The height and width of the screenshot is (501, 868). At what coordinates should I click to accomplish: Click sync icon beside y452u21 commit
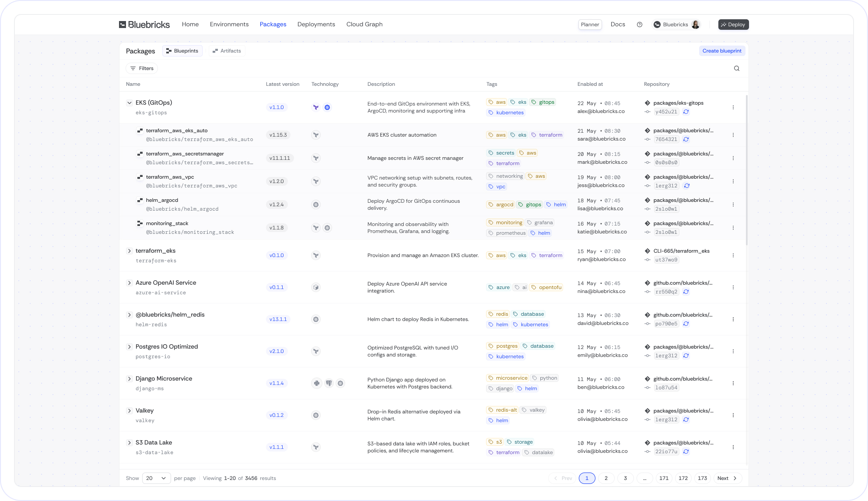point(686,112)
